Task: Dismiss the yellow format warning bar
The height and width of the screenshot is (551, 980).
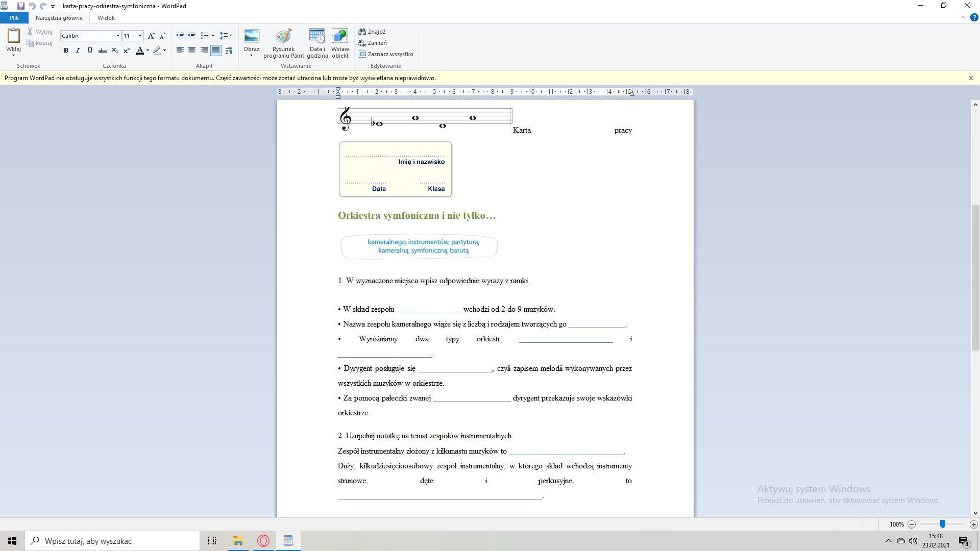Action: click(x=971, y=78)
